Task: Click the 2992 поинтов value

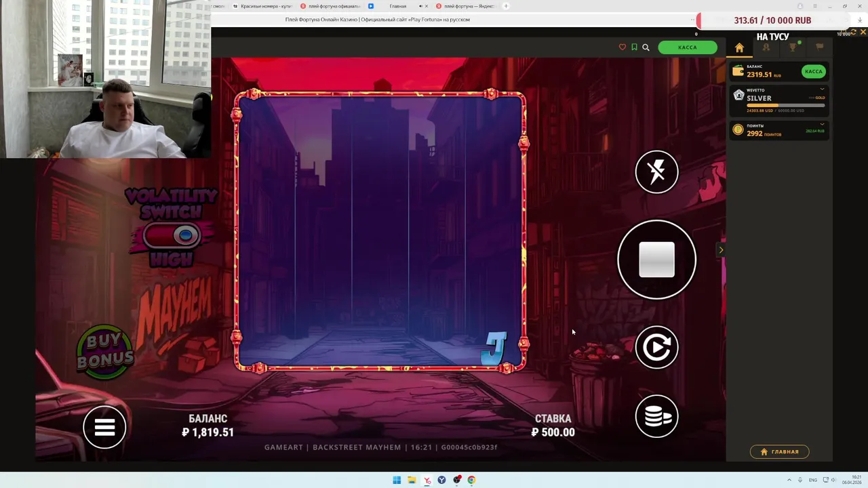Action: pyautogui.click(x=764, y=134)
